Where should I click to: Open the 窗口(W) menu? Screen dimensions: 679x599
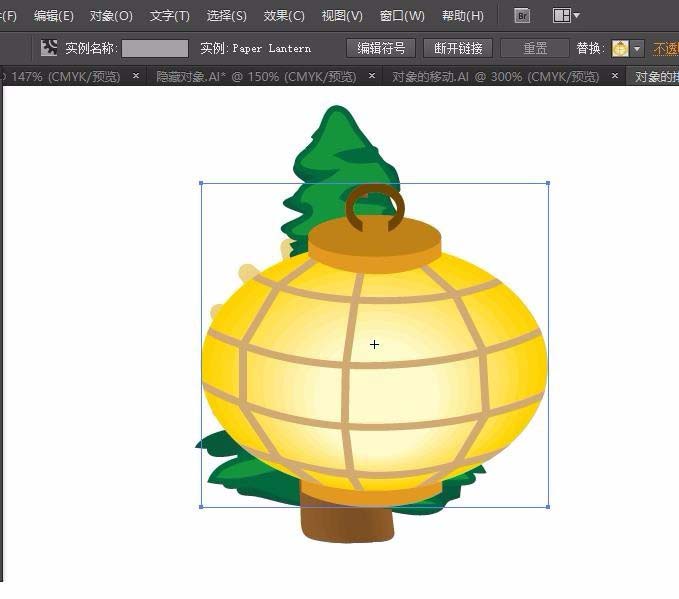[x=402, y=16]
